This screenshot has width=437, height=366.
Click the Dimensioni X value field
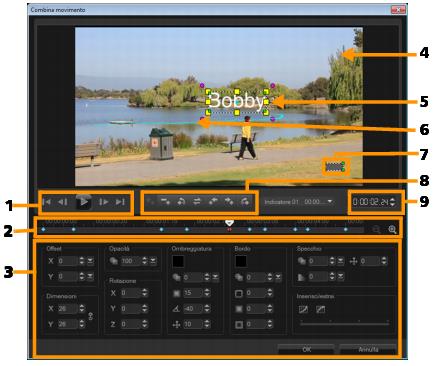pyautogui.click(x=68, y=309)
